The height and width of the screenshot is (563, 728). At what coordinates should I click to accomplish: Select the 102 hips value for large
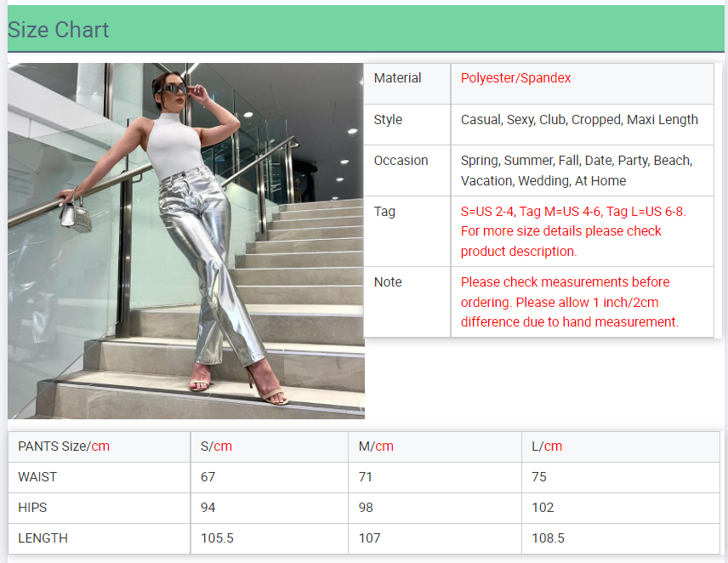pyautogui.click(x=542, y=508)
